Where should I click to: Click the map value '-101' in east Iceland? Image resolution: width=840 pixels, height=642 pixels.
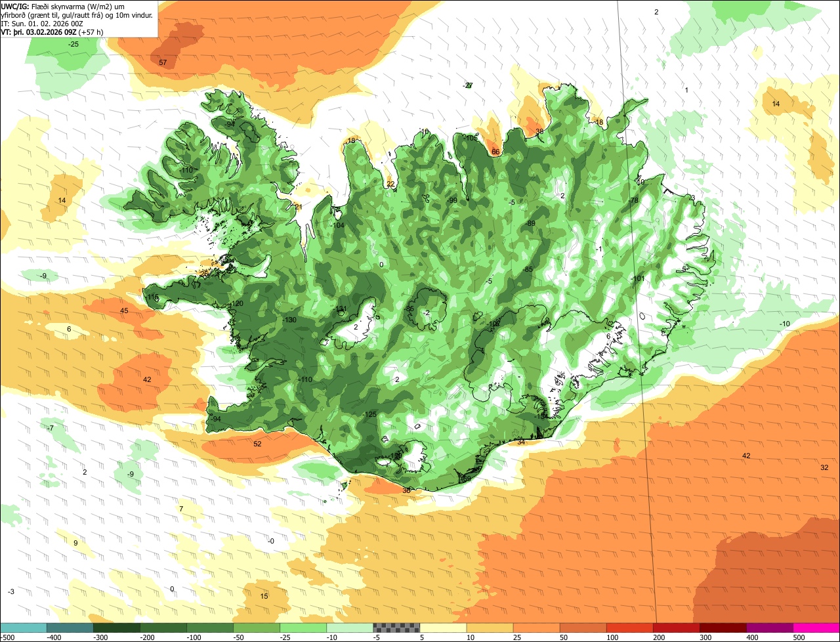click(637, 278)
